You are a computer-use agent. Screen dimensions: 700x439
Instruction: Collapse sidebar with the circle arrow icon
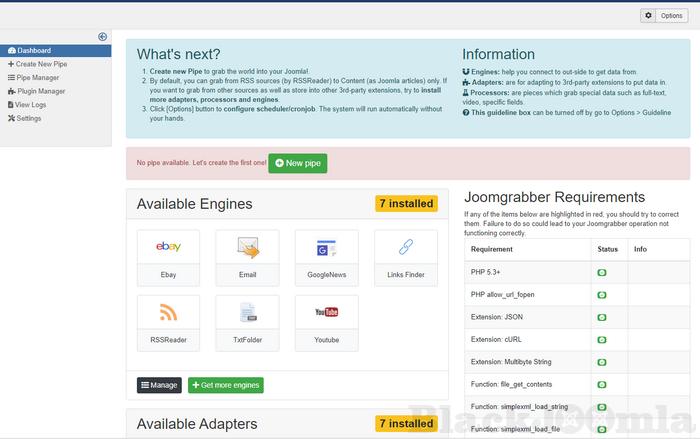(x=102, y=37)
